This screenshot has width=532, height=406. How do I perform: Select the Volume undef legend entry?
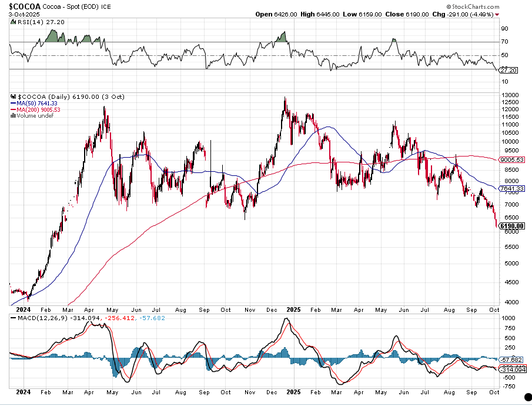34,116
